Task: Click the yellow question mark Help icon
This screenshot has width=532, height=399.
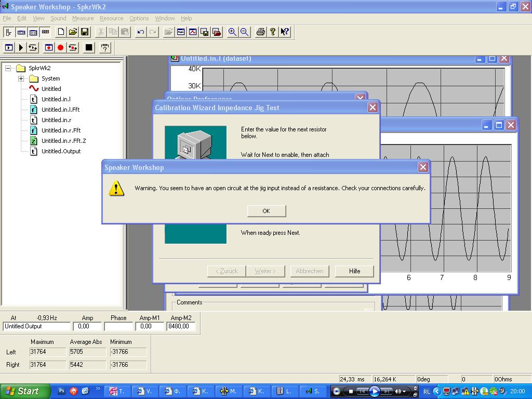Action: [272, 32]
